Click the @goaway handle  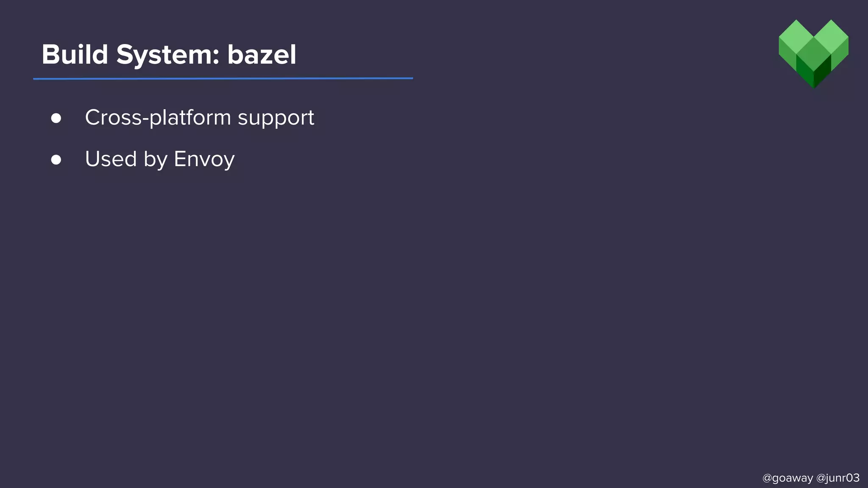[787, 478]
